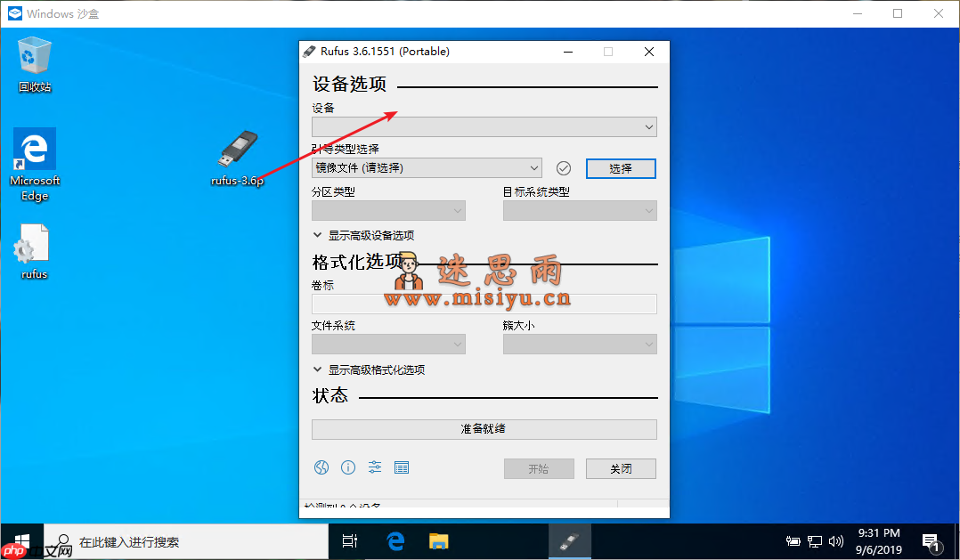Viewport: 960px width, 560px height.
Task: Click the Rufus icon in the taskbar
Action: coord(570,540)
